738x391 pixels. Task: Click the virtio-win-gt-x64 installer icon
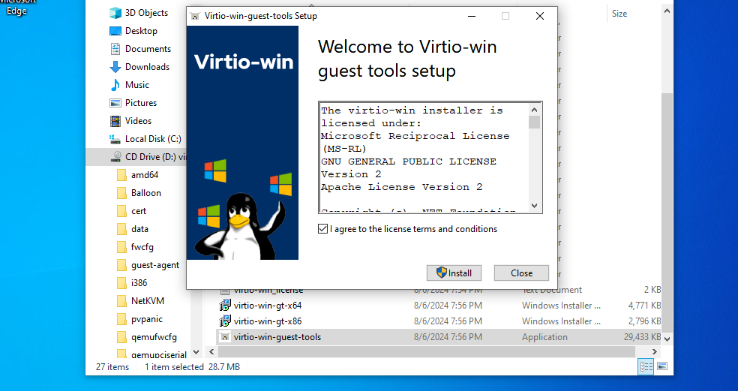click(225, 305)
